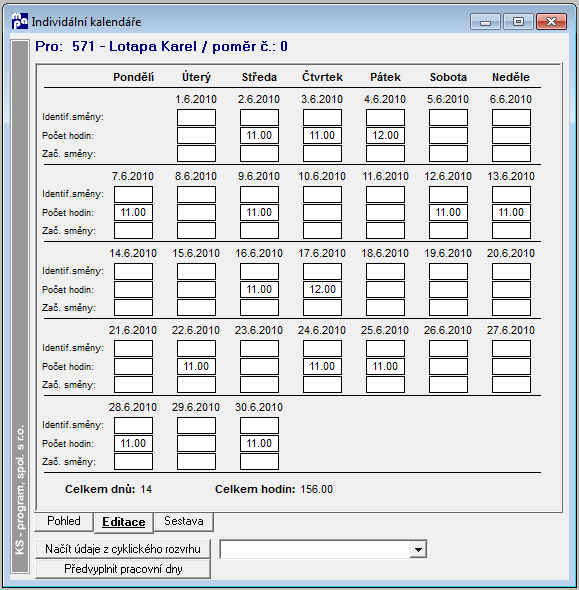This screenshot has height=590, width=579.
Task: Click Počet hodin field for 19.6.2010
Action: click(x=448, y=290)
